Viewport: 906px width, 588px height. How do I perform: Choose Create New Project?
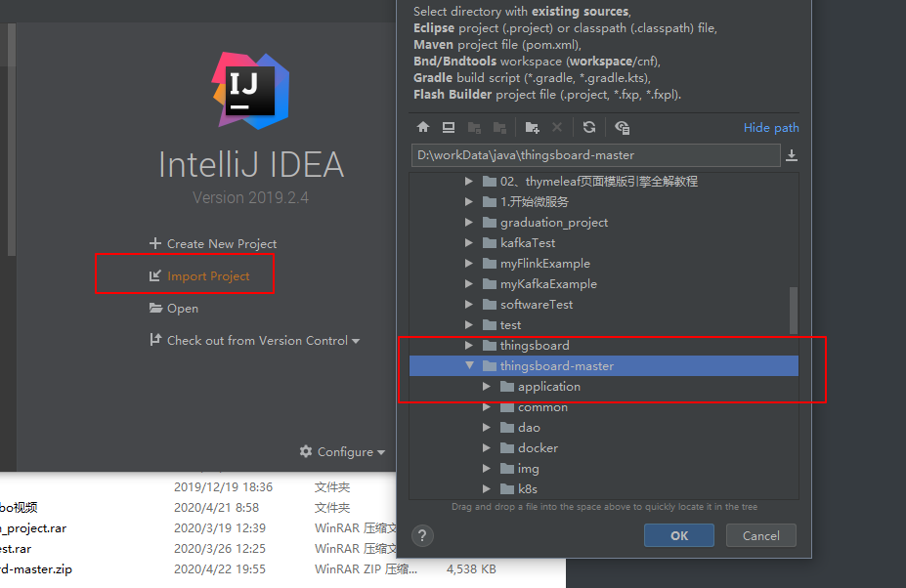coord(222,244)
